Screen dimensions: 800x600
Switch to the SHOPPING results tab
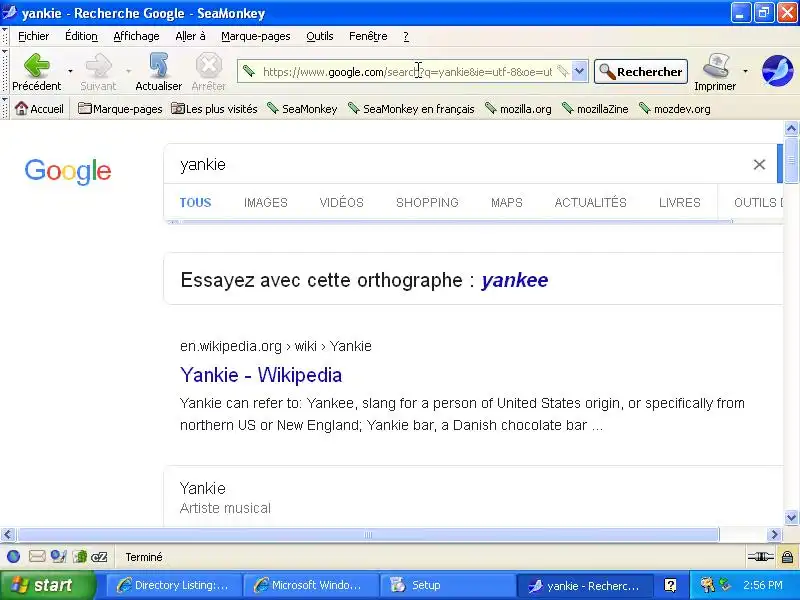click(427, 203)
